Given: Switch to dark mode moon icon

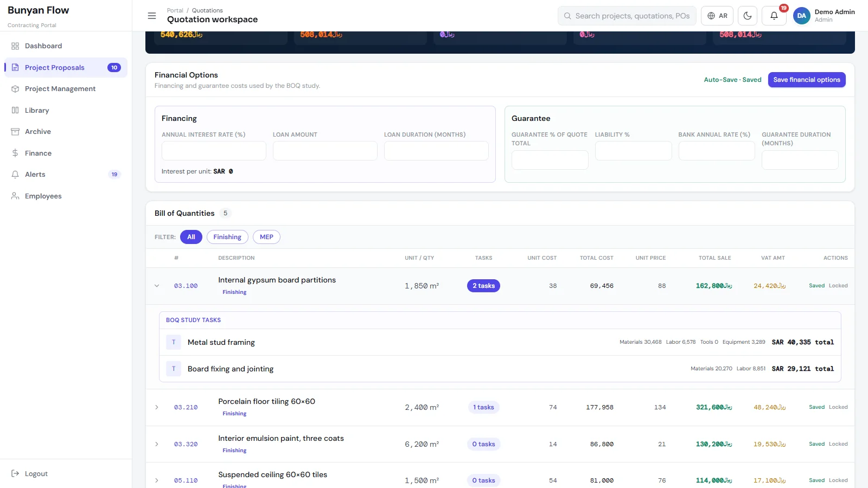Looking at the screenshot, I should point(748,16).
